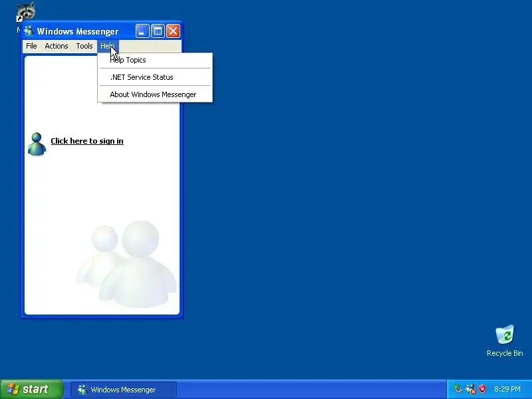532x399 pixels.
Task: Open the Start menu
Action: coord(31,389)
